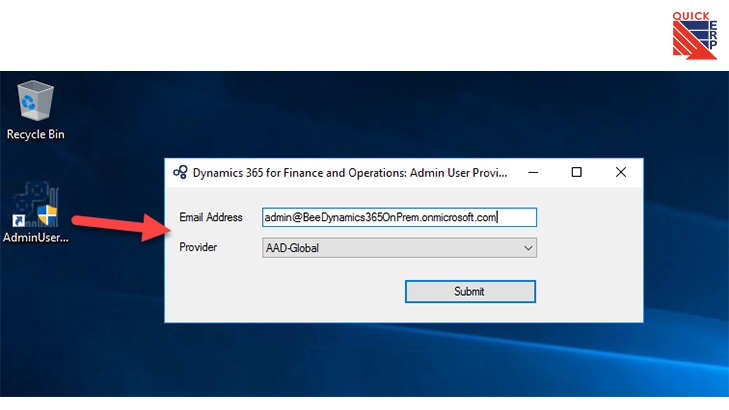Screen dimensions: 729x410
Task: Click the Dynamics 365 window title text
Action: pos(350,173)
